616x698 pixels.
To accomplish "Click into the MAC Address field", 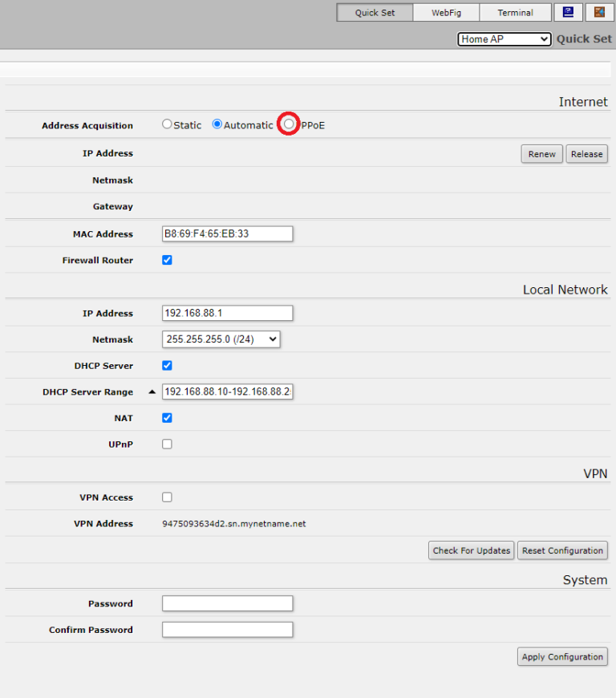I will (227, 233).
